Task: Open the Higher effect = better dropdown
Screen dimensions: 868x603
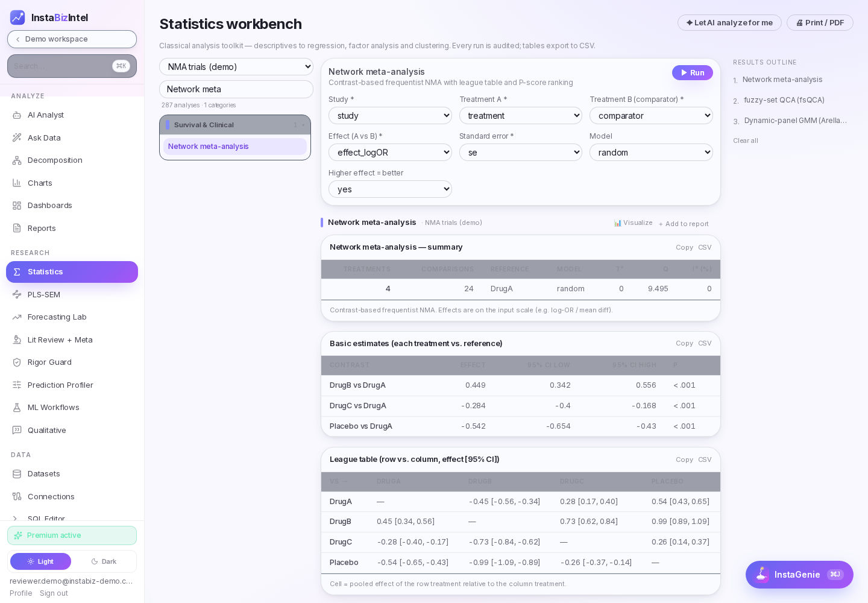Action: (390, 189)
